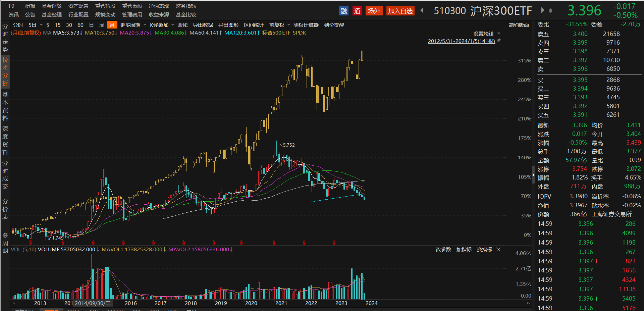Click the dividend marker near 2023
This screenshot has height=311, width=644.
click(334, 242)
